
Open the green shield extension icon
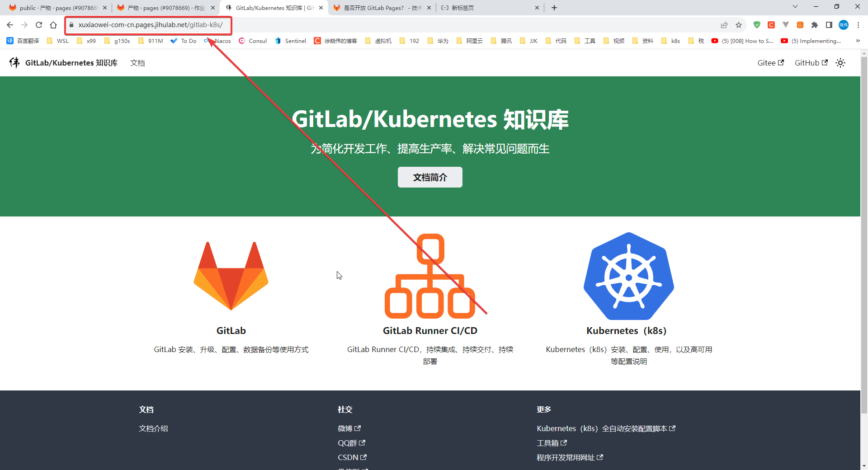coord(757,25)
